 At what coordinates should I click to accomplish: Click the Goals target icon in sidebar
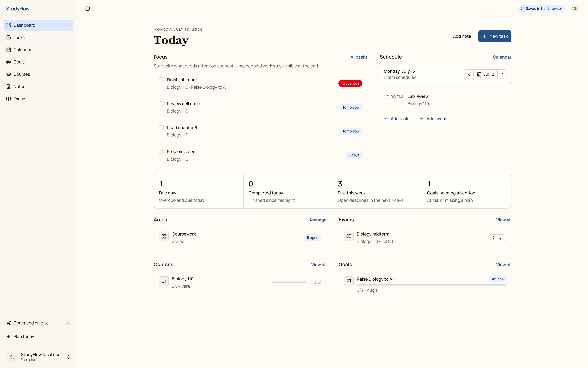[x=9, y=62]
